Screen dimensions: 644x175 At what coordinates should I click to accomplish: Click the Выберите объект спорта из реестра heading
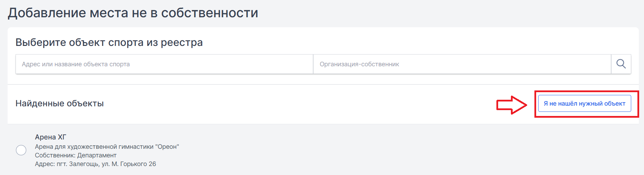(x=109, y=42)
